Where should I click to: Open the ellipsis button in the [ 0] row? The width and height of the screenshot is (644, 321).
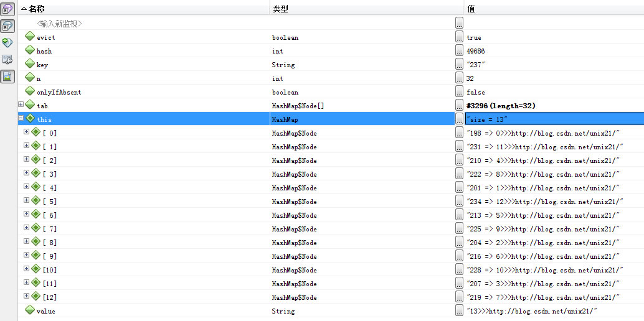(459, 133)
